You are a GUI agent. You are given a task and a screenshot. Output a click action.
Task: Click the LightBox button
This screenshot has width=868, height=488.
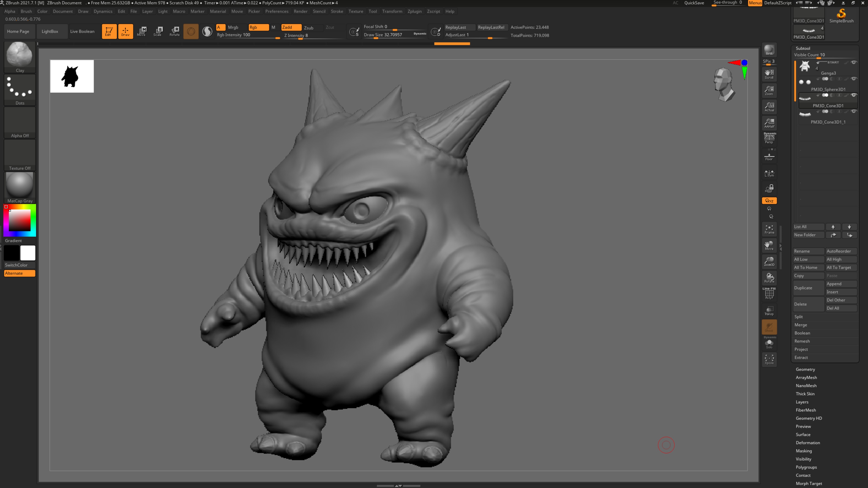[x=50, y=31]
